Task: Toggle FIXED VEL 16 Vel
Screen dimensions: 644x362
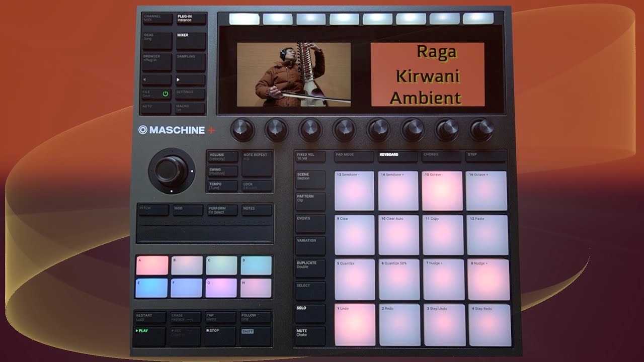Action: [x=310, y=156]
